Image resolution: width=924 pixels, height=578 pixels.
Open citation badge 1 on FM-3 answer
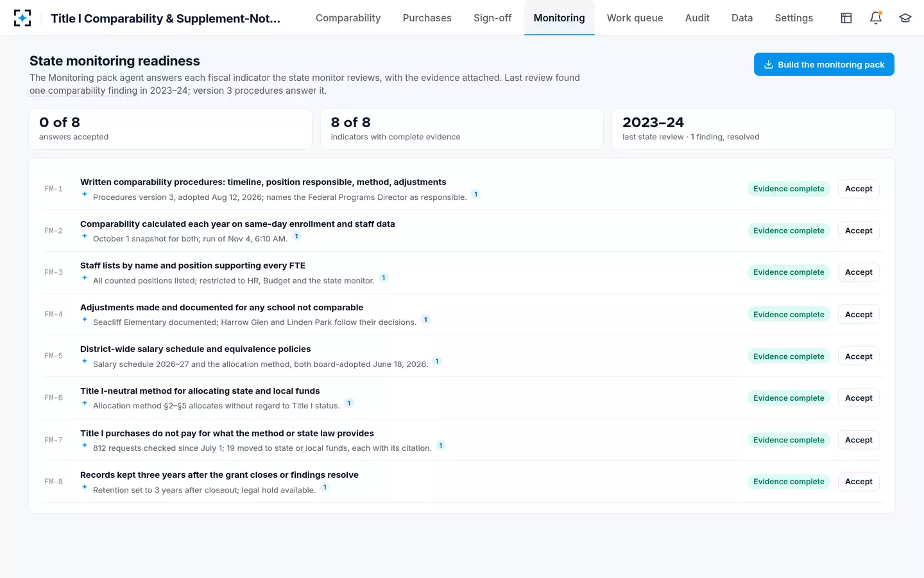(384, 278)
